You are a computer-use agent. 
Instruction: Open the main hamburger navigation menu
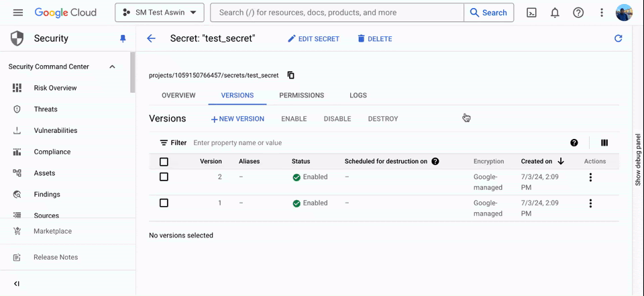coord(18,13)
